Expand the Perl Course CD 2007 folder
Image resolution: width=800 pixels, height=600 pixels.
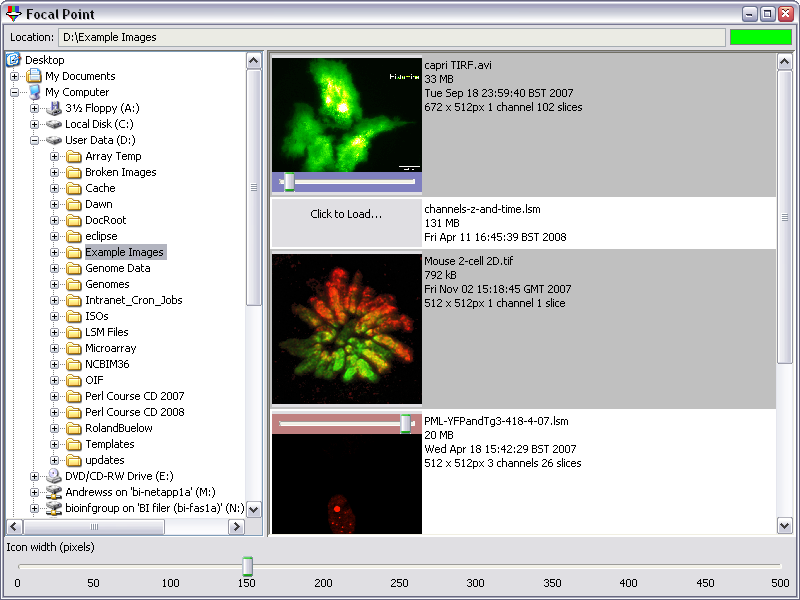click(x=55, y=396)
